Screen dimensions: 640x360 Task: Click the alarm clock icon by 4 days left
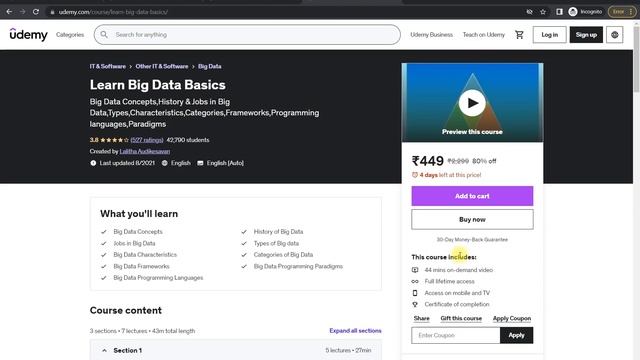[x=415, y=175]
